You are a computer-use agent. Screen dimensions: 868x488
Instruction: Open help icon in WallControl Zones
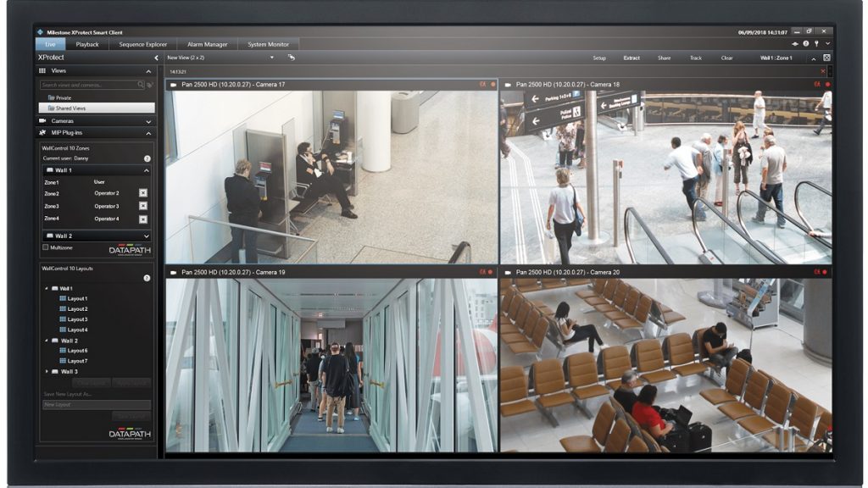tap(147, 158)
